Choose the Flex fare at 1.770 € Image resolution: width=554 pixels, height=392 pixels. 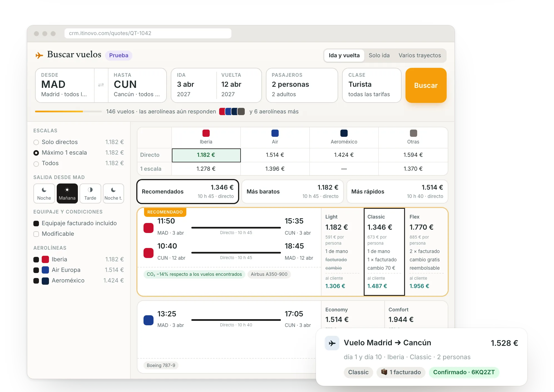click(426, 252)
